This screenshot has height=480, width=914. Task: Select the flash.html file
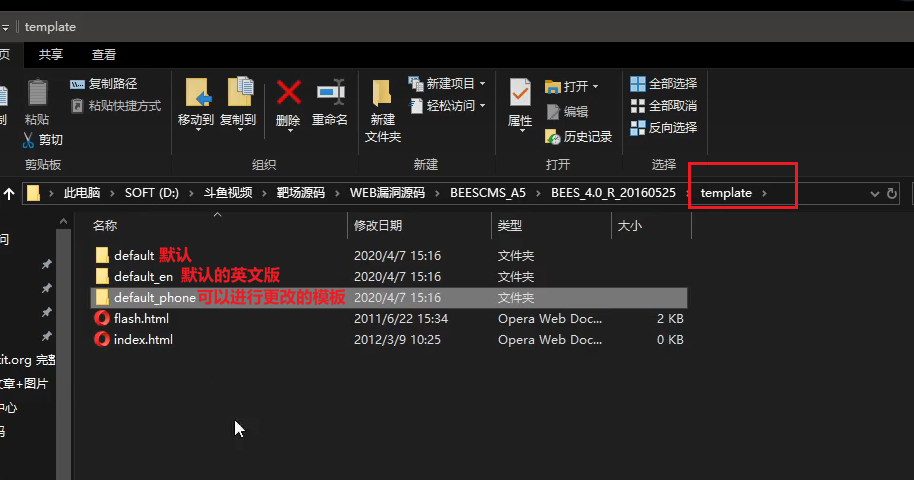389,318
